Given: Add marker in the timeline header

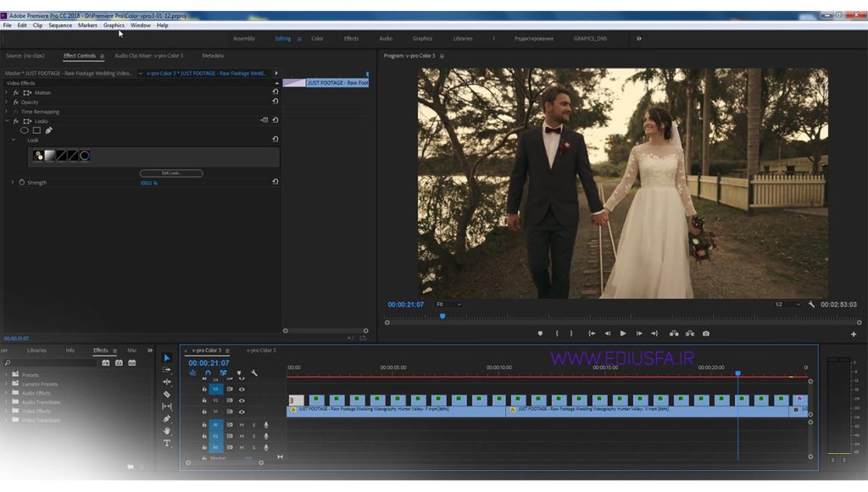Looking at the screenshot, I should pyautogui.click(x=239, y=373).
